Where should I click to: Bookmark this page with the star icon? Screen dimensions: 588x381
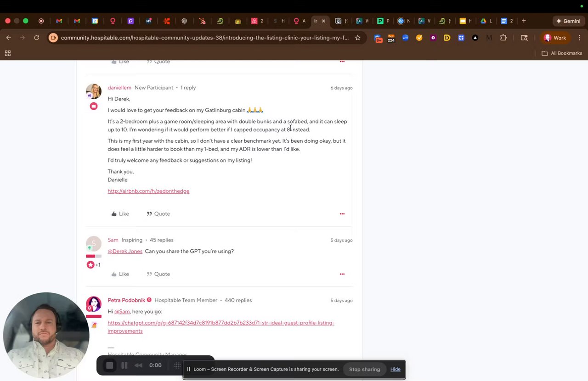357,38
